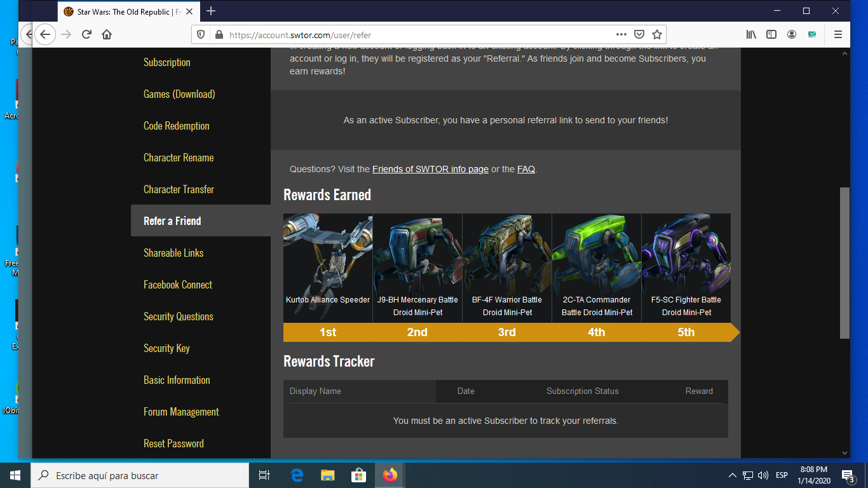Image resolution: width=868 pixels, height=488 pixels.
Task: Go to Forum Management
Action: click(x=181, y=412)
